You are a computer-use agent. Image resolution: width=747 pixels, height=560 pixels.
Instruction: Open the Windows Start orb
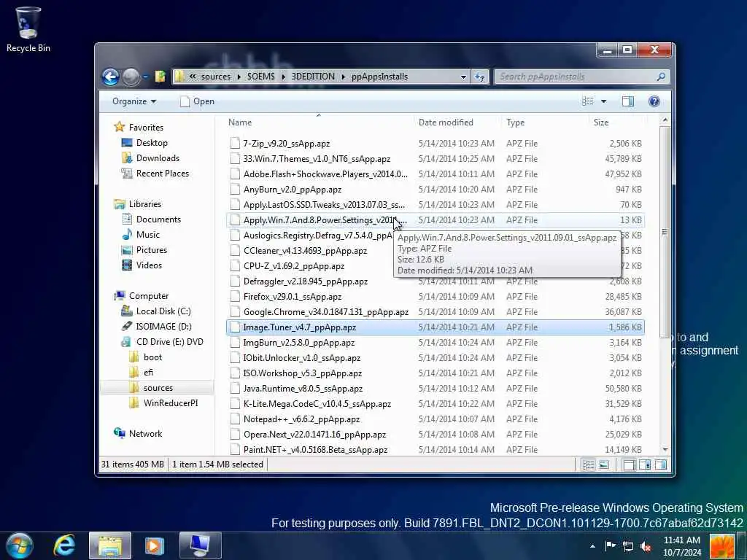[19, 545]
